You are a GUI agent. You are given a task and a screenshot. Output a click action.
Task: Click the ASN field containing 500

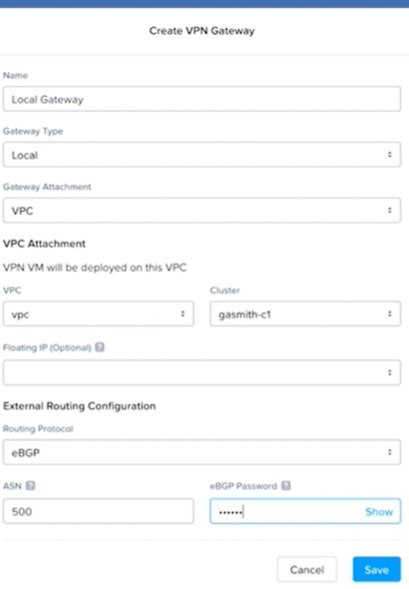point(98,511)
